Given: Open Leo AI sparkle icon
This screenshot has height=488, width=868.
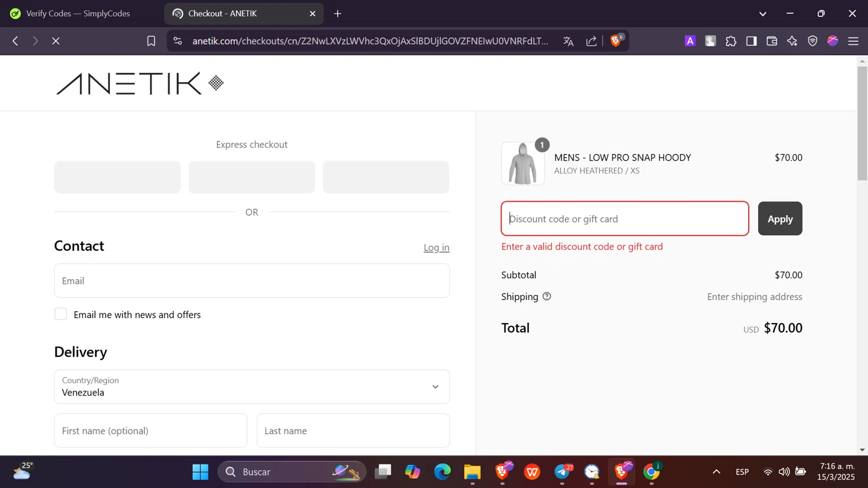Looking at the screenshot, I should [792, 41].
